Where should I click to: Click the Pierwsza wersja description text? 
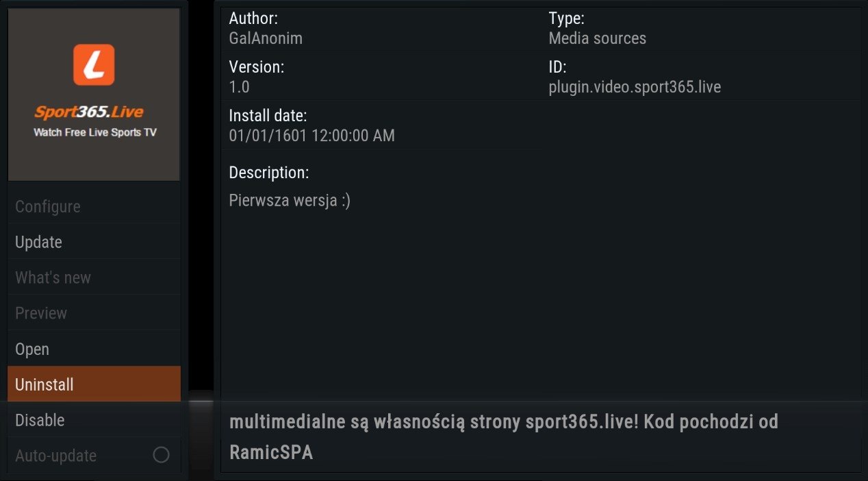pos(290,201)
